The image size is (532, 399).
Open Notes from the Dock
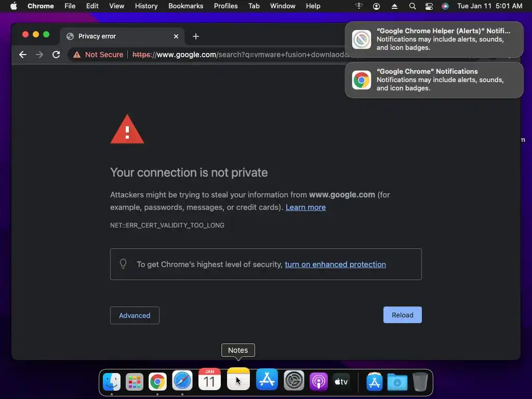[x=238, y=379]
